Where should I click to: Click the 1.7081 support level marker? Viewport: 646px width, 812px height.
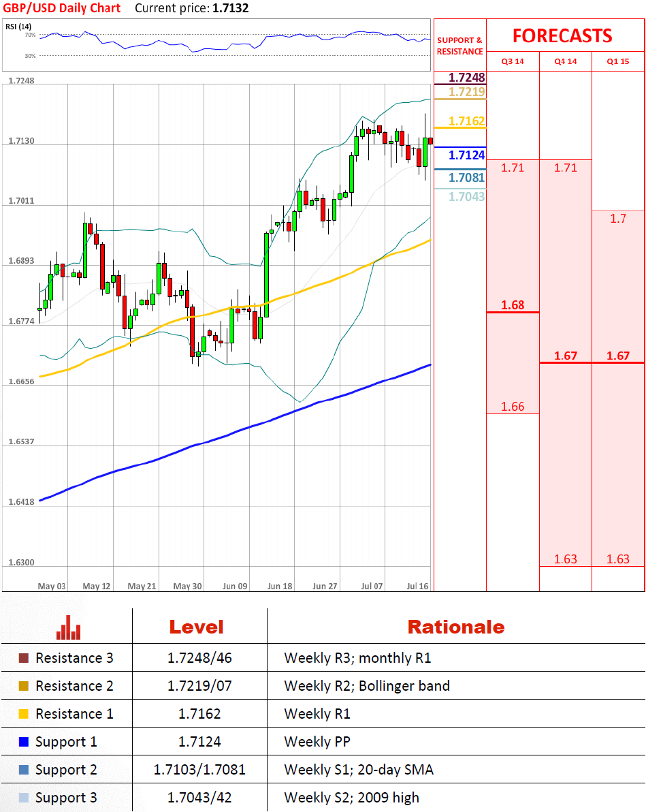(466, 178)
